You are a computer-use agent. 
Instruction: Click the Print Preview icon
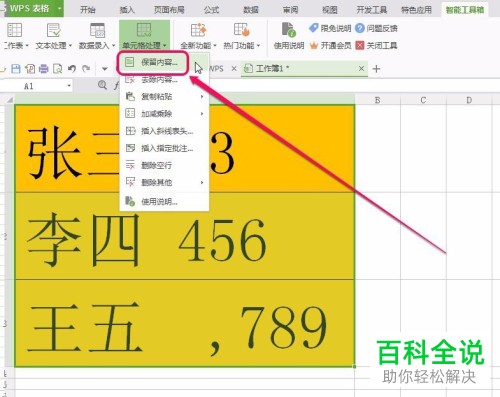click(58, 69)
